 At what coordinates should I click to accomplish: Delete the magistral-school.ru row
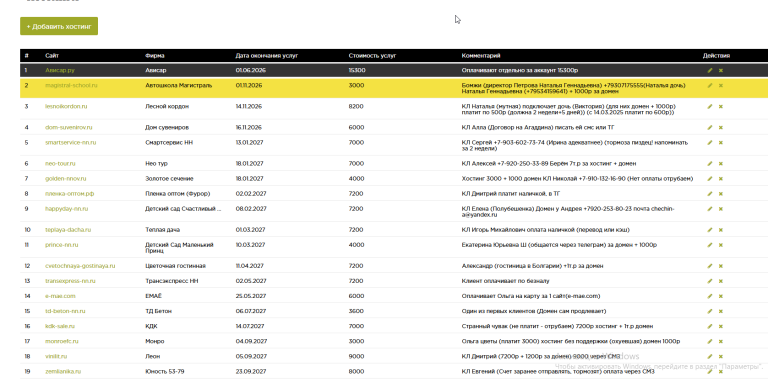pos(720,86)
